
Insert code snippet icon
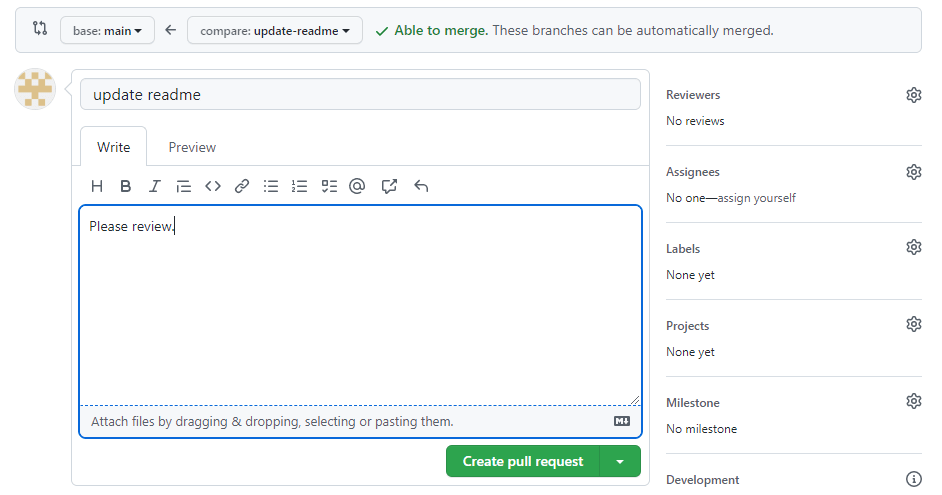pyautogui.click(x=213, y=186)
